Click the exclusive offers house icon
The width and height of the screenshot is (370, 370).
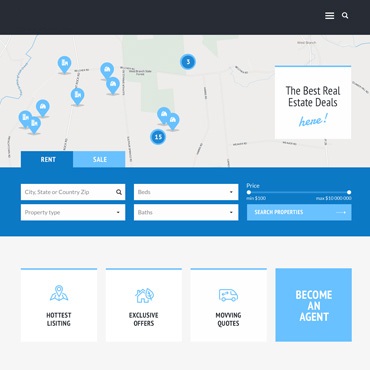pyautogui.click(x=144, y=295)
